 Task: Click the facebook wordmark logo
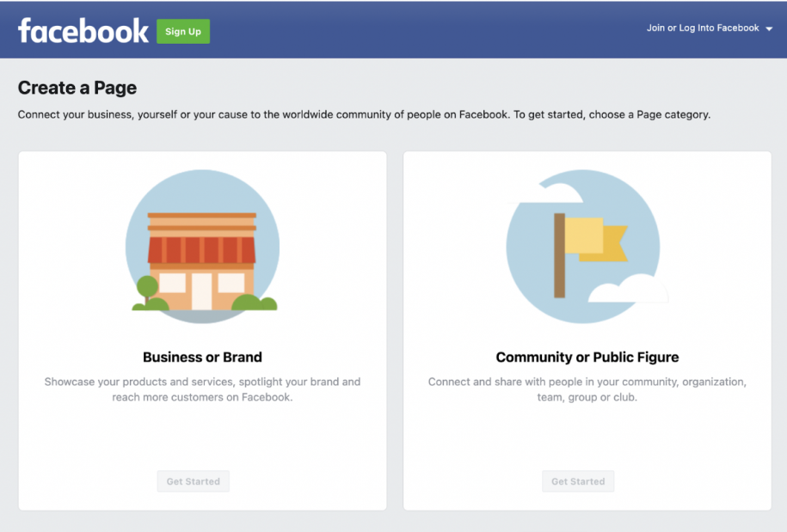click(82, 30)
